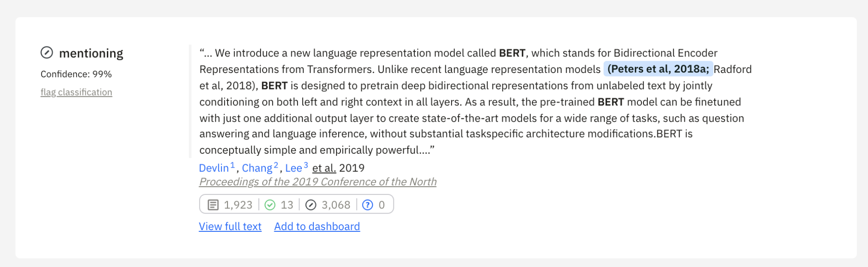Click View full text
Screen dimensions: 868x267
(230, 227)
